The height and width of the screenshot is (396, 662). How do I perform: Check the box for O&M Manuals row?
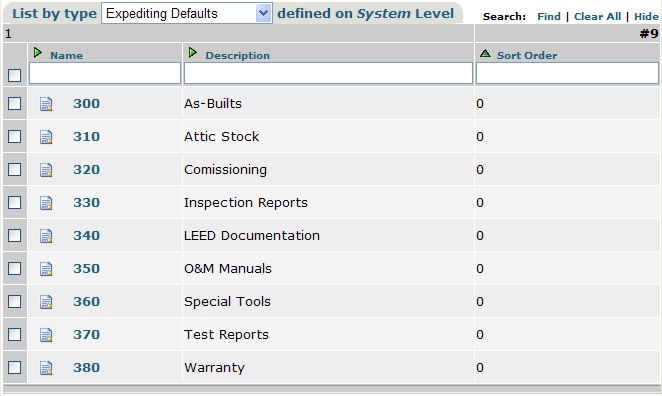(14, 268)
